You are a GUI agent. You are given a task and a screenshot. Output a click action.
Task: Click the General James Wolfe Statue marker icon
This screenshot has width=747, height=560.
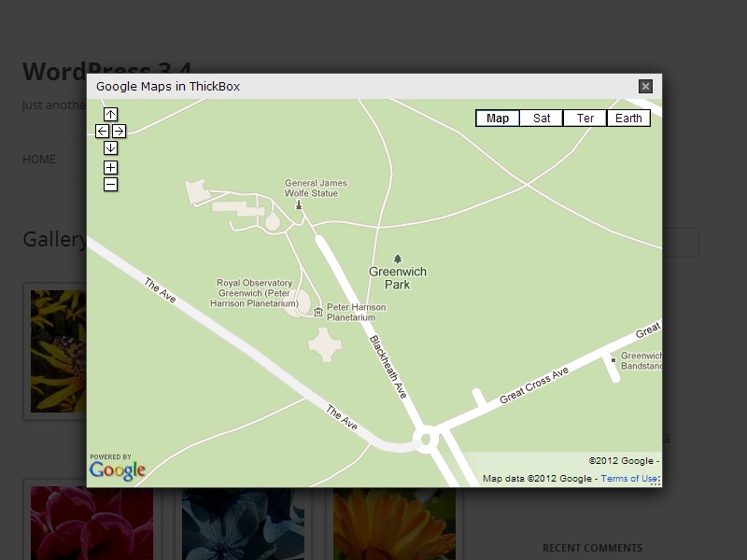299,204
